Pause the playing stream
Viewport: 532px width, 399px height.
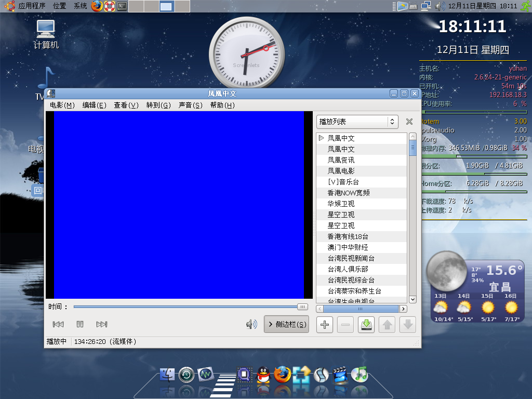79,324
